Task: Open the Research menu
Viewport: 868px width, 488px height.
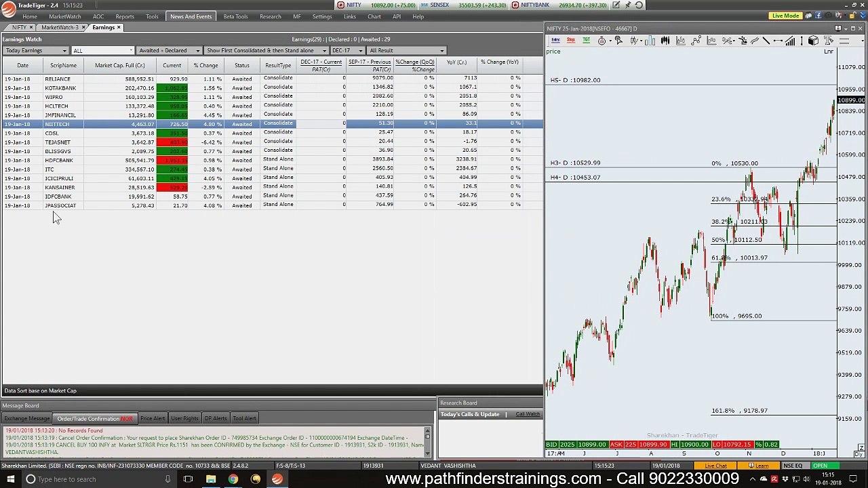Action: pyautogui.click(x=270, y=16)
